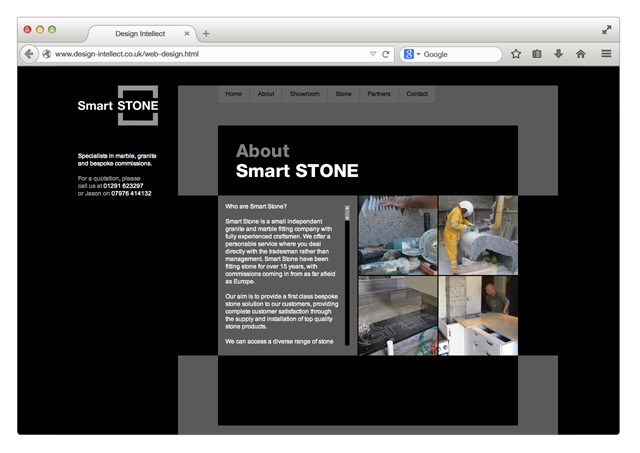Expand the URL history dropdown arrow
Screen dimensions: 640x453
click(x=373, y=54)
